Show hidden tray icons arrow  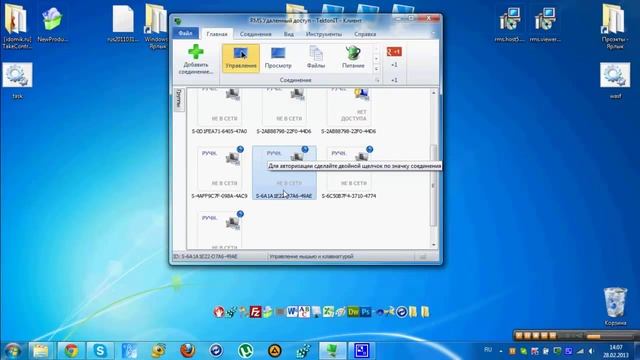pos(501,351)
